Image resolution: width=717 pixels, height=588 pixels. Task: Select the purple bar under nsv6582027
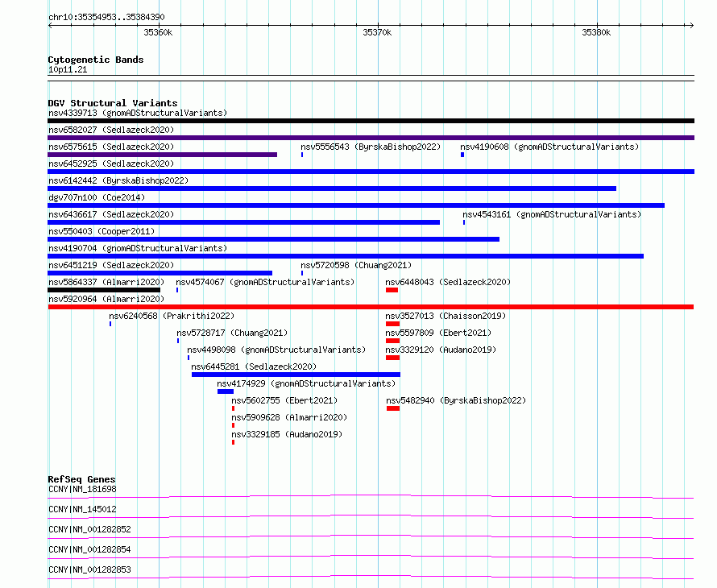(371, 138)
